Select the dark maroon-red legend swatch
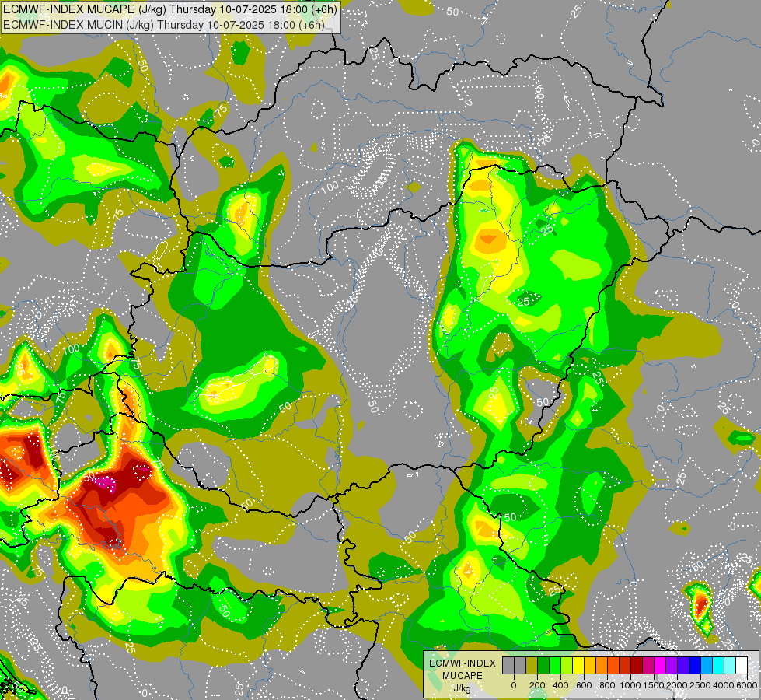 637,666
